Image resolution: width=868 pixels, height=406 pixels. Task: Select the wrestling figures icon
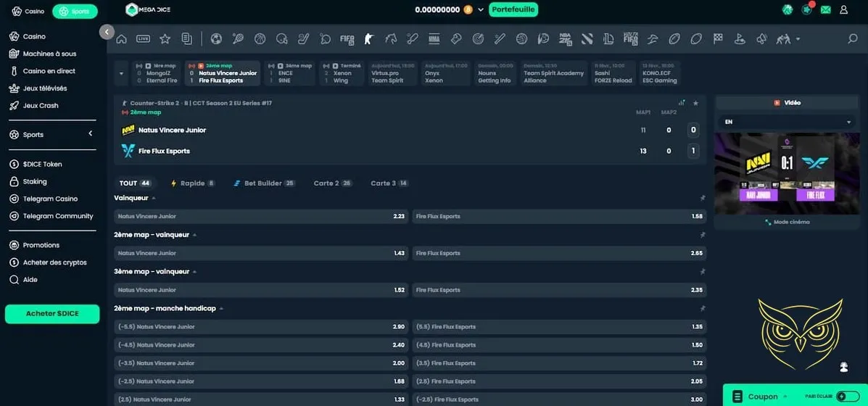click(783, 38)
